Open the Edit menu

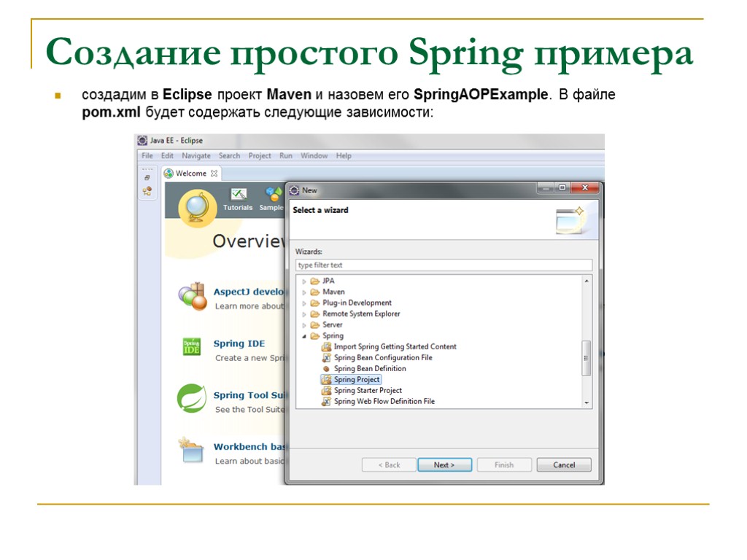coord(167,156)
